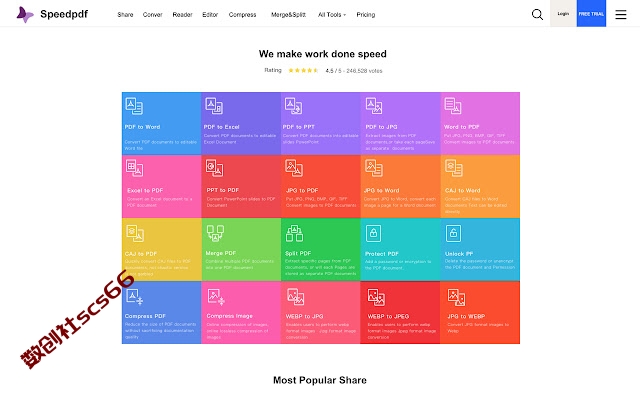Viewport: 640px width, 400px height.
Task: Go to the Reader menu item
Action: pyautogui.click(x=182, y=15)
